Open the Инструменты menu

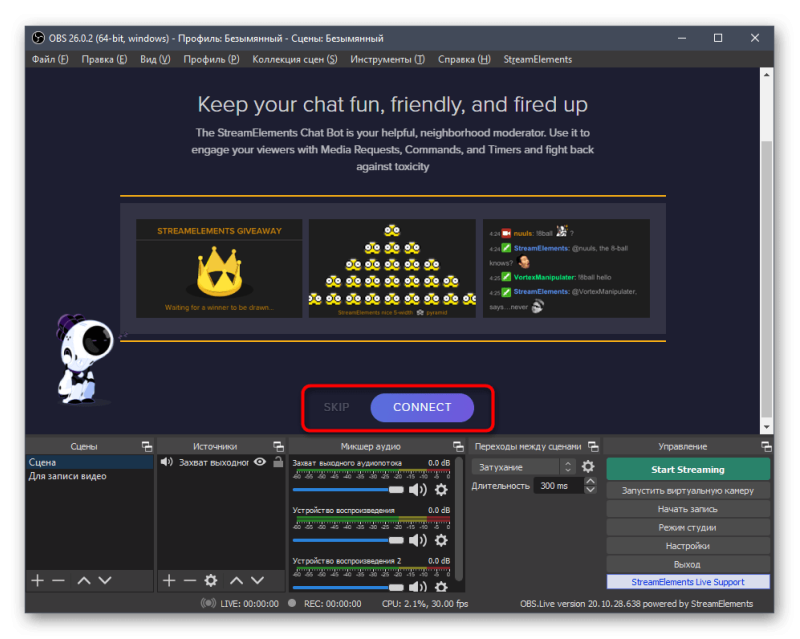coord(387,59)
